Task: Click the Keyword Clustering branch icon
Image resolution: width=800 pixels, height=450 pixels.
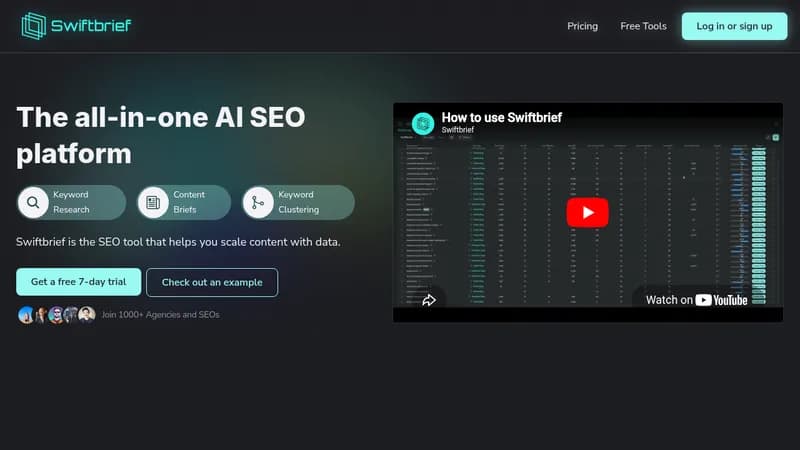Action: 258,203
